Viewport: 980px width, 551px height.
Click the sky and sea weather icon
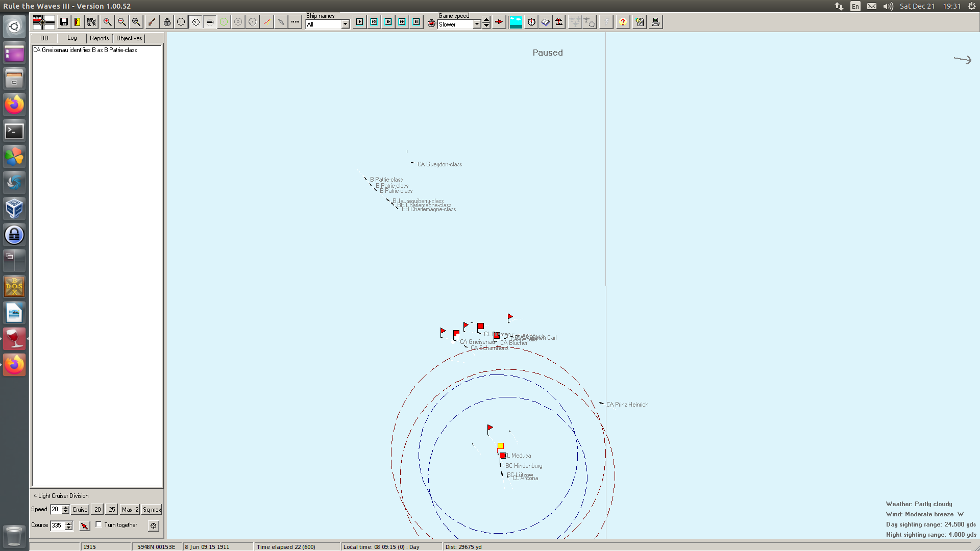(x=516, y=22)
